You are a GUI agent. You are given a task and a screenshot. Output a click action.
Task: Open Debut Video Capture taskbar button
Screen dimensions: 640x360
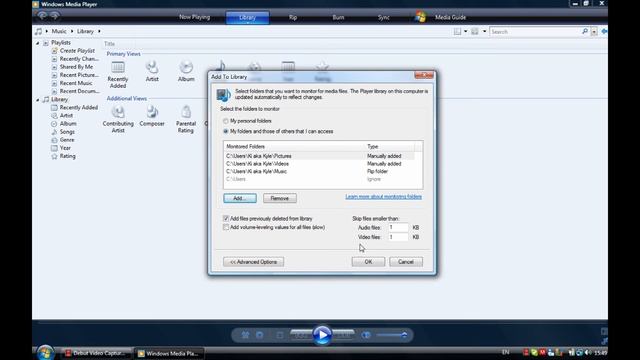pos(97,353)
